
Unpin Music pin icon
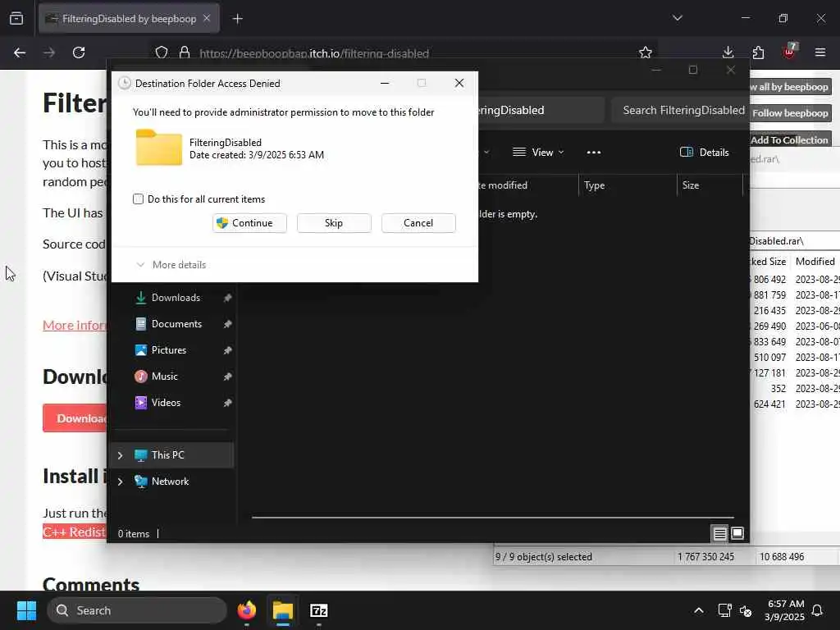click(228, 377)
